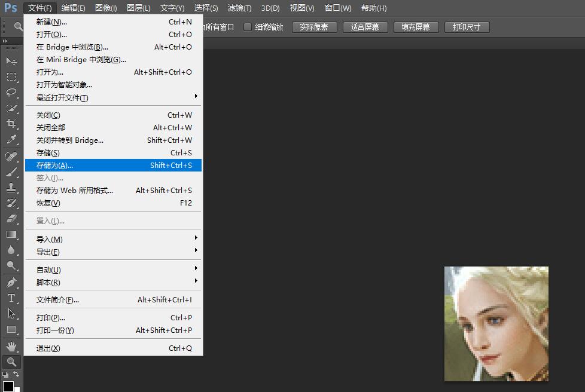Open the 图像(I) menu
The width and height of the screenshot is (585, 392).
[106, 8]
